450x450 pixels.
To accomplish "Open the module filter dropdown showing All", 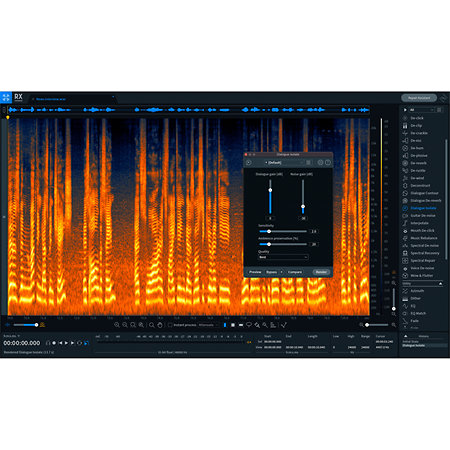I will pos(421,110).
